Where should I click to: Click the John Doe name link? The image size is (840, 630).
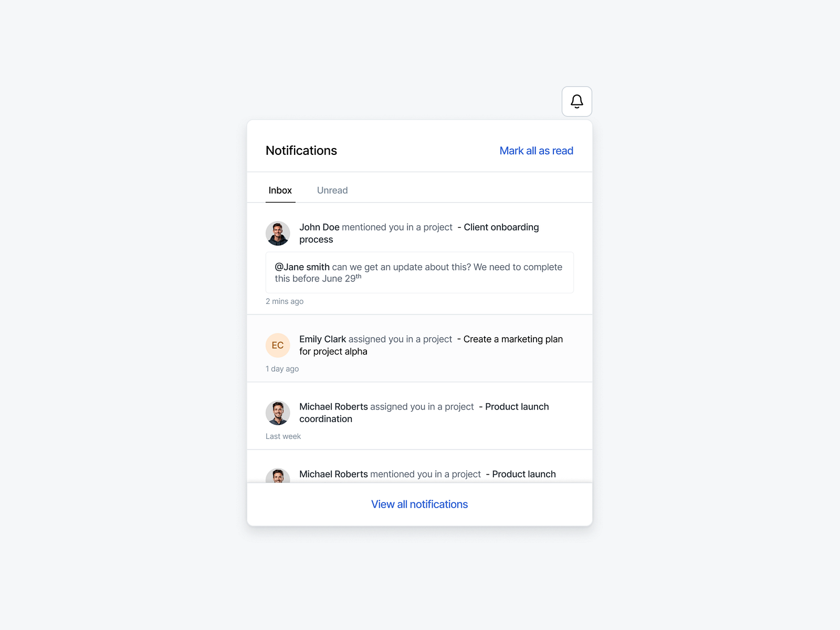pos(319,227)
